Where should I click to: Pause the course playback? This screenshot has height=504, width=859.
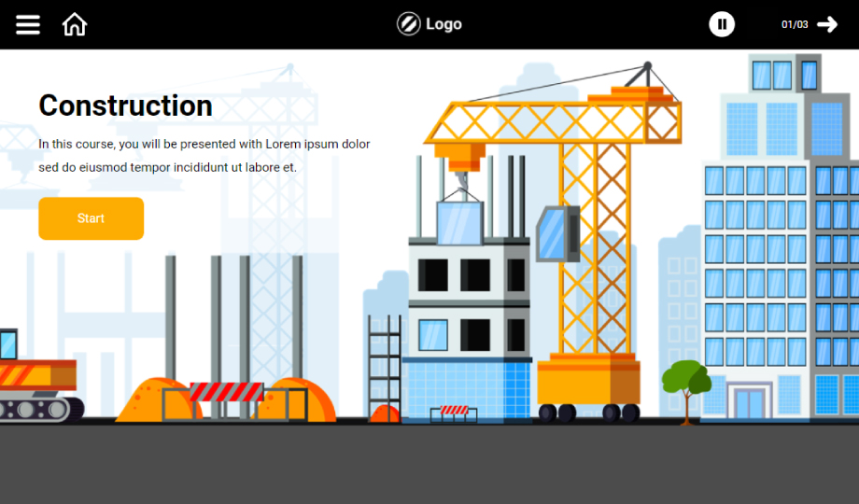[722, 24]
